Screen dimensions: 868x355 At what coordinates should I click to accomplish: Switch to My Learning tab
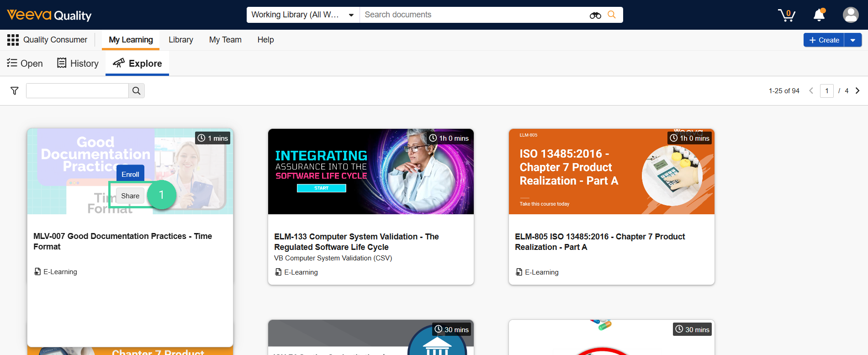[131, 40]
